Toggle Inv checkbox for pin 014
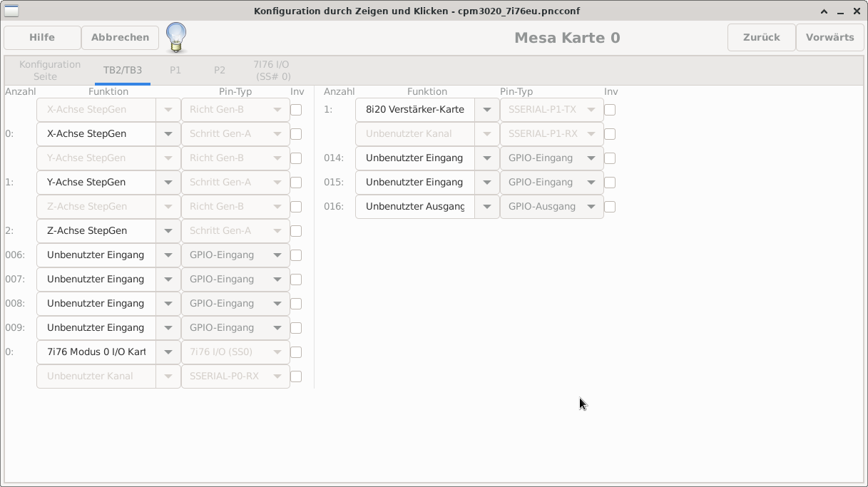This screenshot has height=487, width=868. point(610,158)
